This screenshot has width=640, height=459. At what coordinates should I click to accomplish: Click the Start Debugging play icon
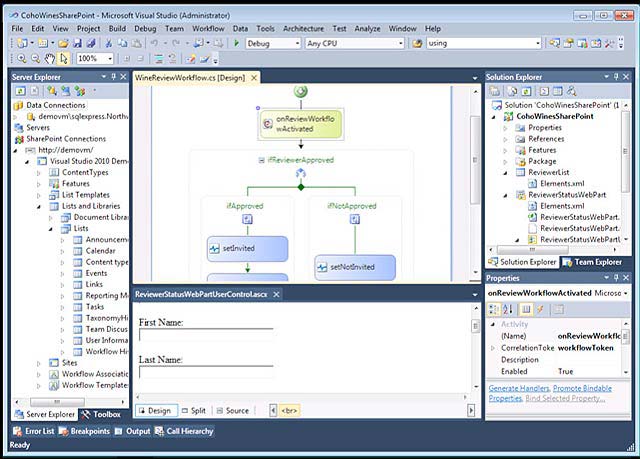click(x=236, y=44)
